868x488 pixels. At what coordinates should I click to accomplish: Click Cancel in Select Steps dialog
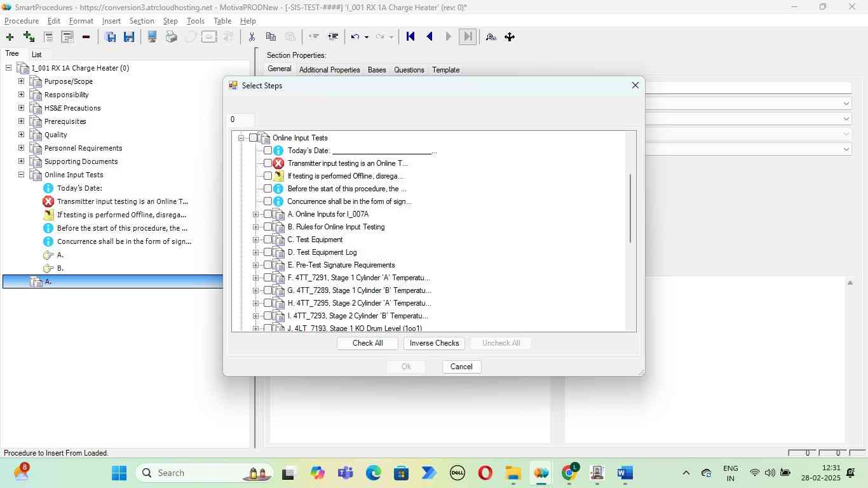pos(461,367)
